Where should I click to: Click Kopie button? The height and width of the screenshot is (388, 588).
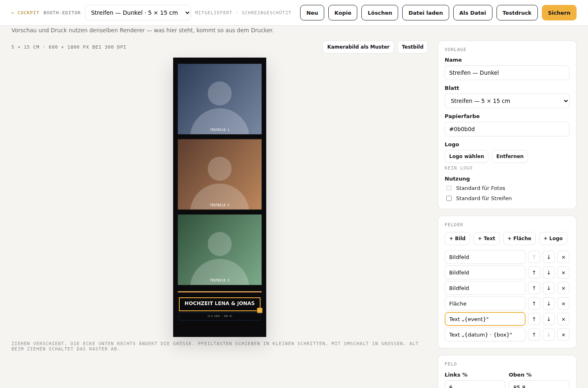coord(343,13)
